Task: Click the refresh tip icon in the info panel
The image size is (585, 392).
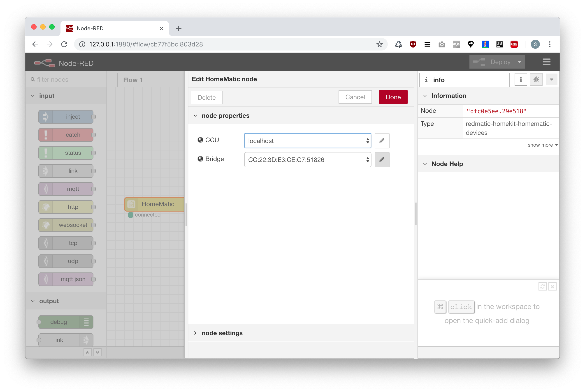Action: pyautogui.click(x=542, y=286)
